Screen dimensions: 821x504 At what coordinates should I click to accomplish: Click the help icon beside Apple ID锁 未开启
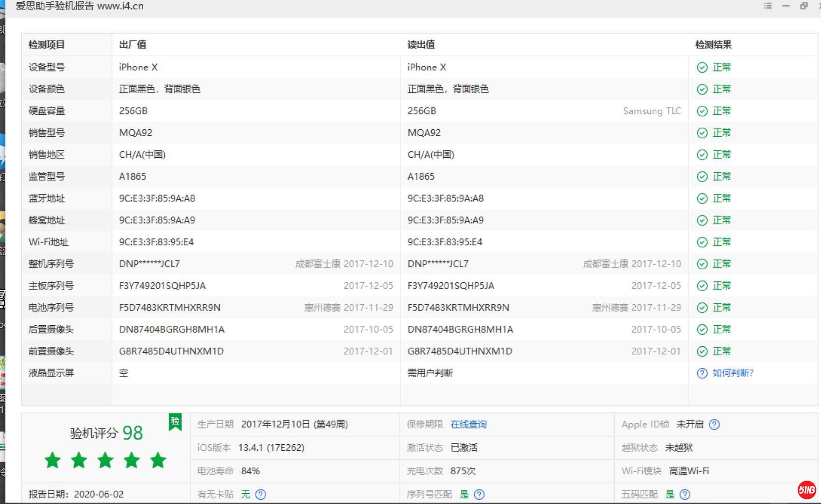(x=714, y=424)
